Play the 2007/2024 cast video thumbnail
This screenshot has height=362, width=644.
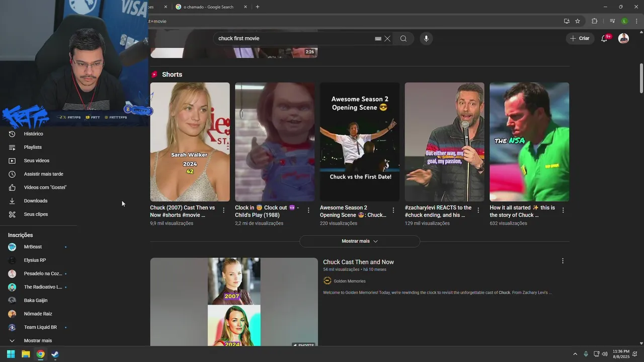click(234, 302)
